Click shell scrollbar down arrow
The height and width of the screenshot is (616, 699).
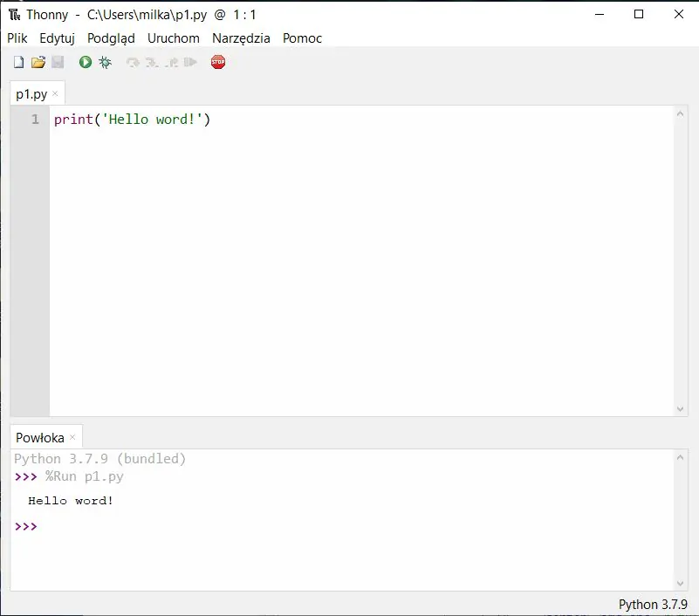(681, 583)
